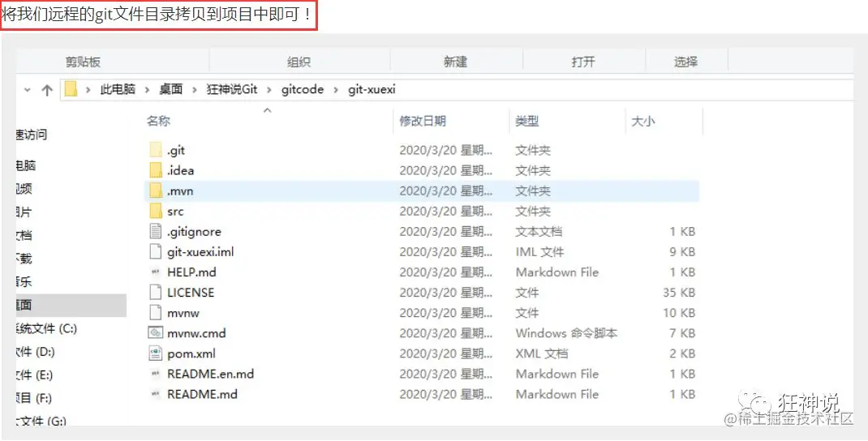Open the .idea folder icon
This screenshot has width=868, height=441.
(156, 170)
